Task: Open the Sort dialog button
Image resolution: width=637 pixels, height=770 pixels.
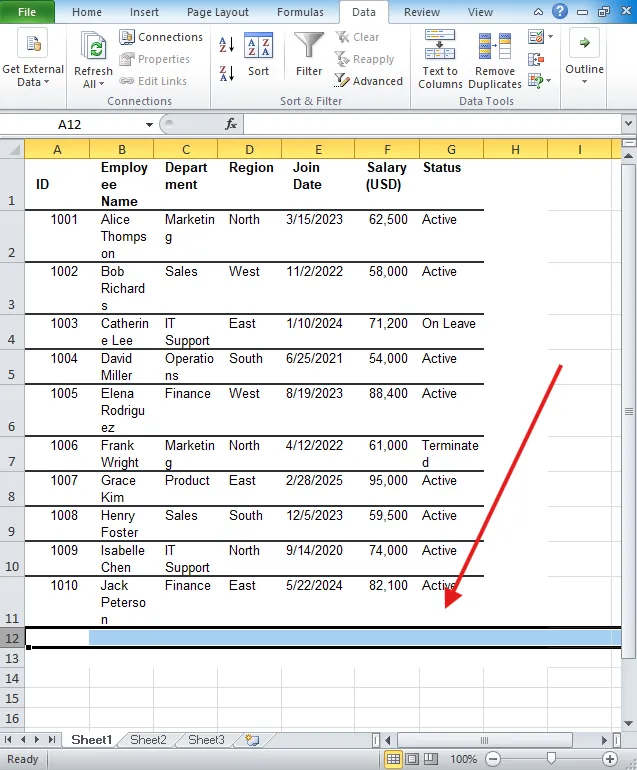Action: pyautogui.click(x=258, y=55)
